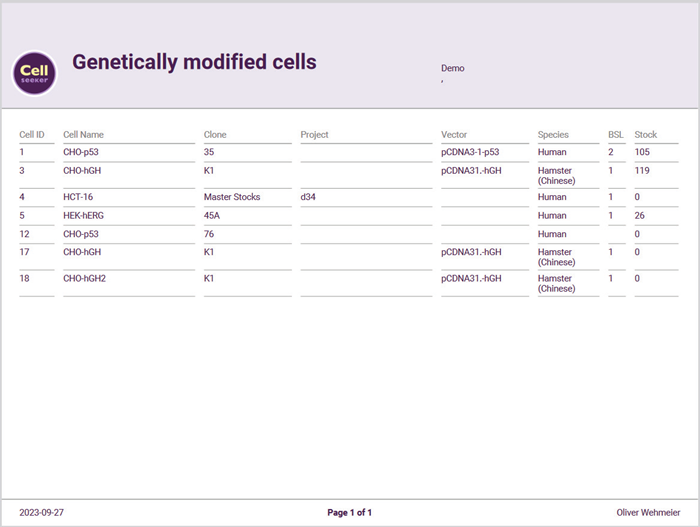This screenshot has height=527, width=700.
Task: Click the "Vector" column header
Action: 454,134
